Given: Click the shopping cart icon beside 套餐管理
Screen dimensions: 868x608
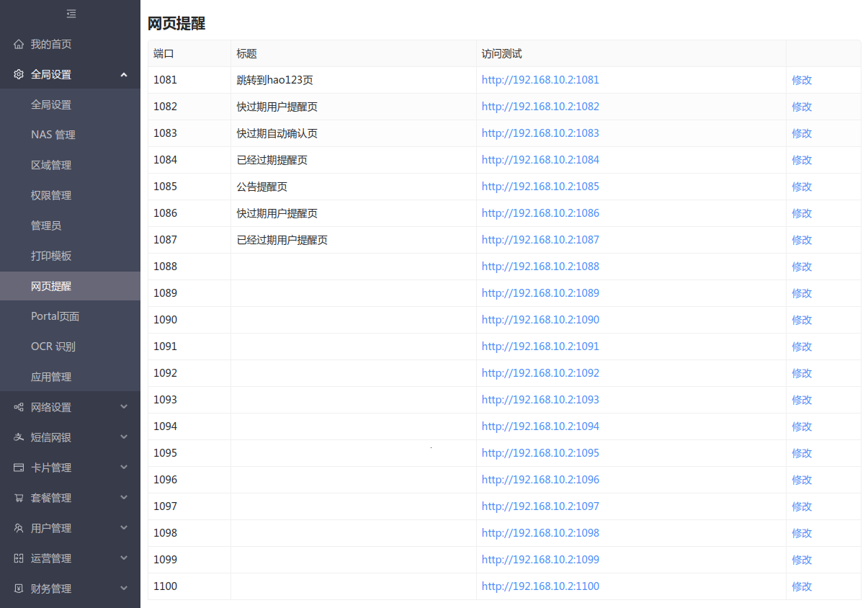Looking at the screenshot, I should click(19, 499).
